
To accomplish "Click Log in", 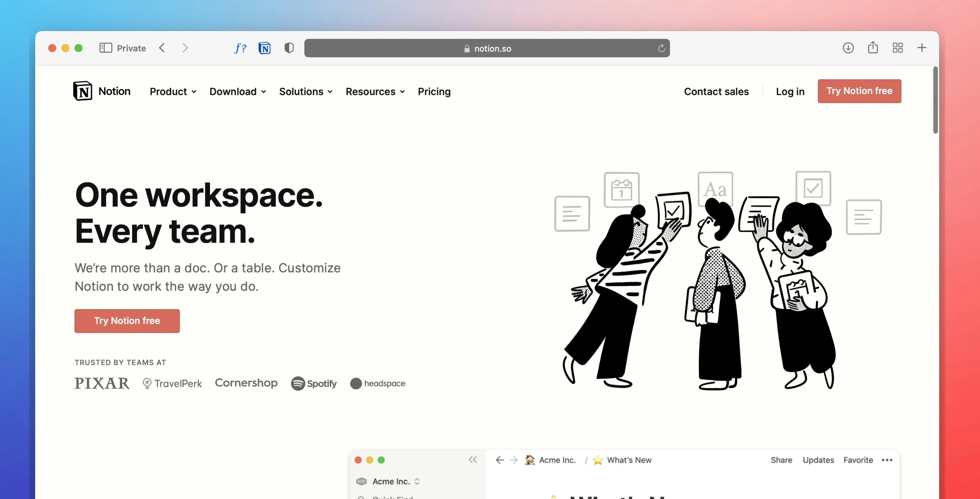I will (790, 92).
